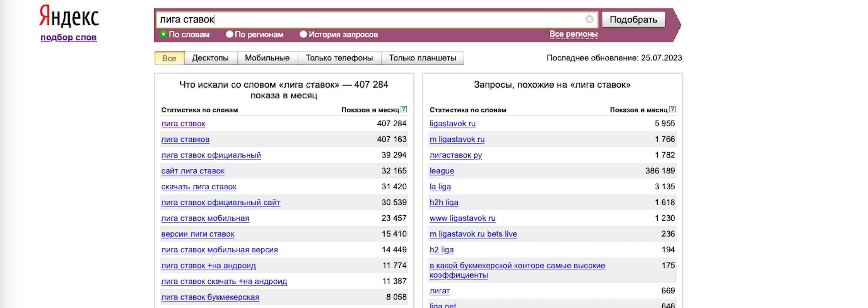The image size is (868, 308).
Task: Open the 'h2h liga' similar query
Action: [x=444, y=202]
